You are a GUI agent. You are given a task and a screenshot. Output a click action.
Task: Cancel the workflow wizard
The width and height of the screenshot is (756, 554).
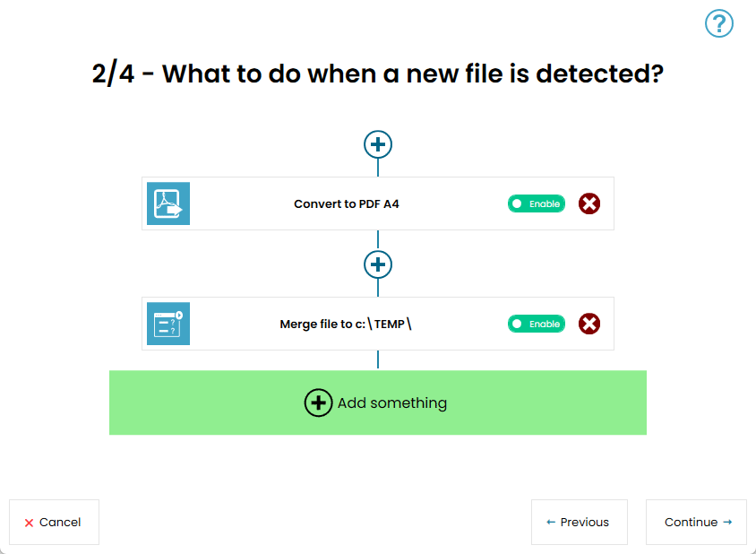click(x=54, y=523)
